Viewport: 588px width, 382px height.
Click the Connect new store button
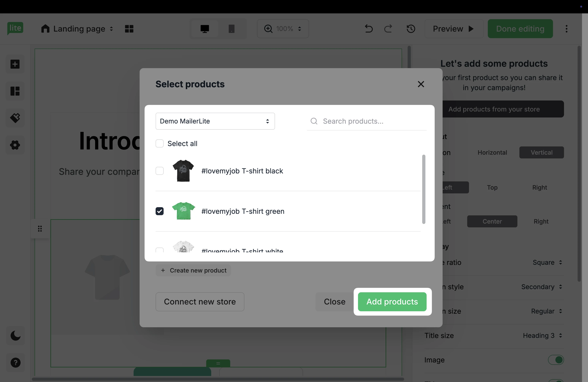point(200,301)
